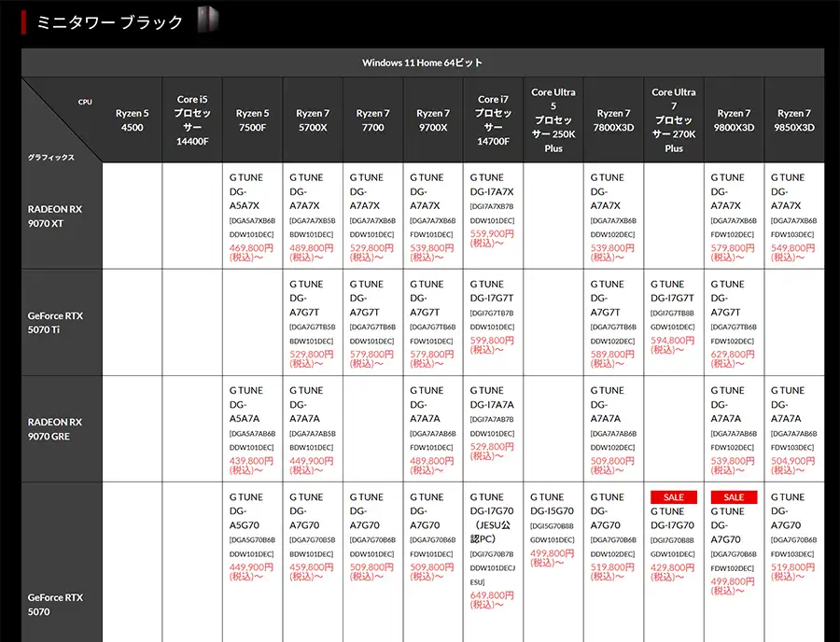Open Radeon RX 9070 GRE with Ryzen 7 7800X3D model
Screen dimensions: 840x642
pyautogui.click(x=613, y=429)
